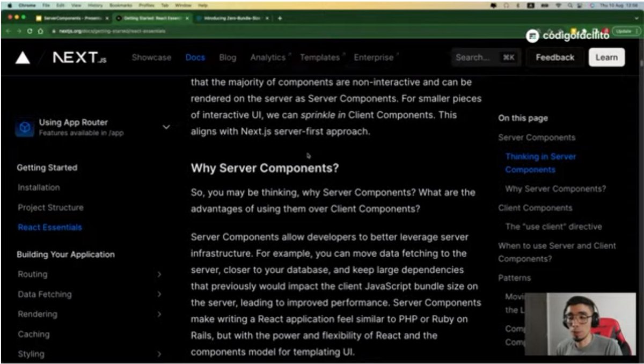Jump to Server Components in On this page

[x=537, y=137]
